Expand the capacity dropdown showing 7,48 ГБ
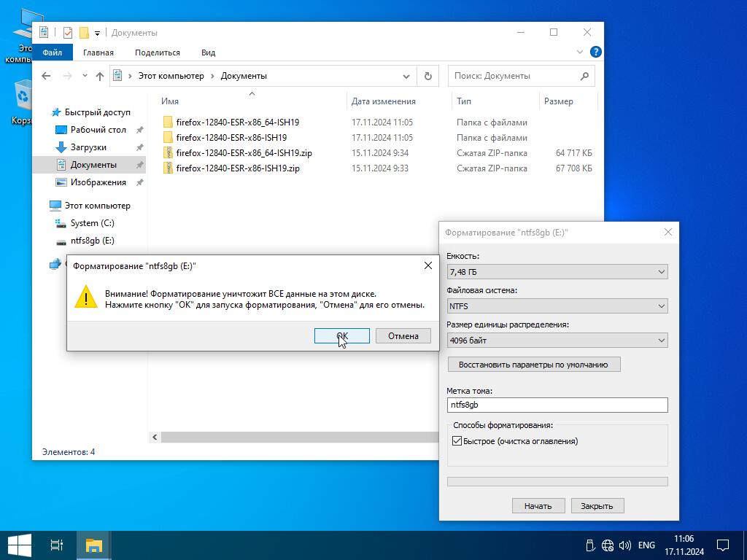747x560 pixels. pos(557,272)
